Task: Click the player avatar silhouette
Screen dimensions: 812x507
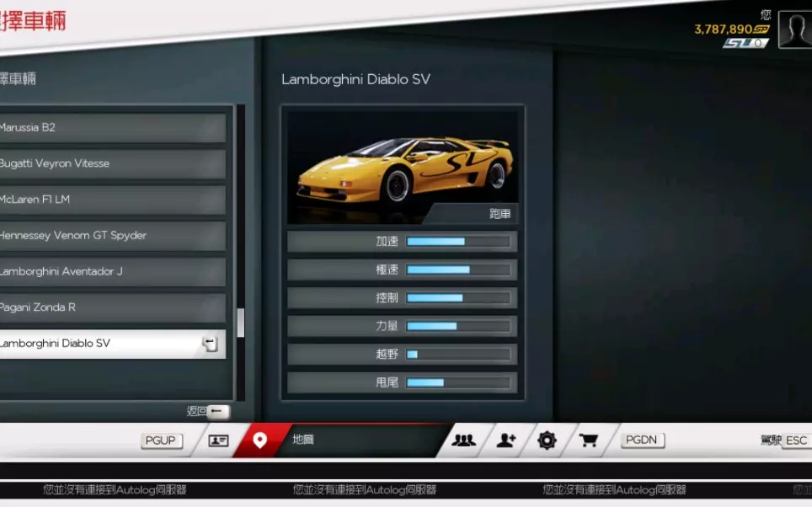Action: pos(795,29)
